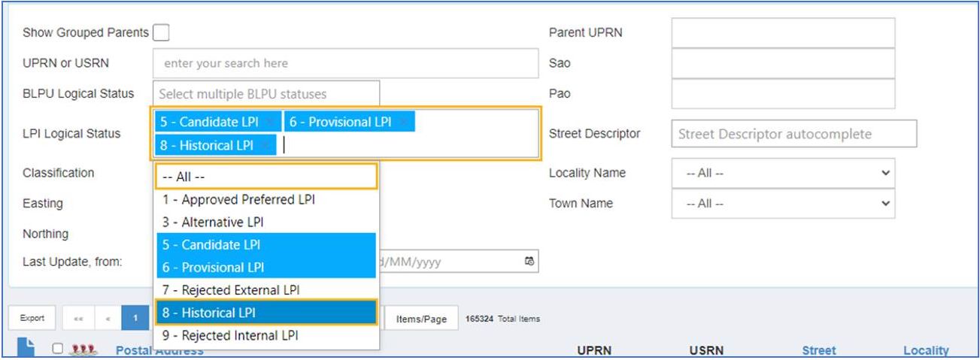Select '9 - Rejected Internal LPI' option

tap(265, 335)
